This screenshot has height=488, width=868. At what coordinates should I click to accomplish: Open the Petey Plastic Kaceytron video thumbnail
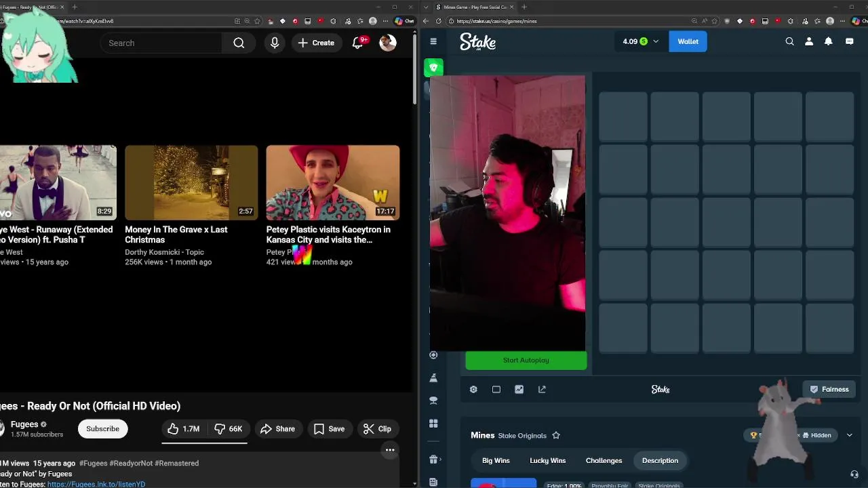point(333,182)
